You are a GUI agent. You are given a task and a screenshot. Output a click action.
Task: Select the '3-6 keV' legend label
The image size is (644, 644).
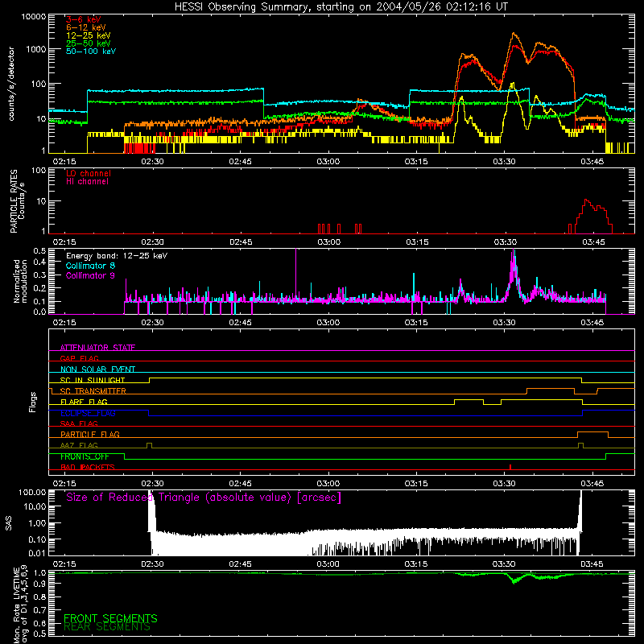tap(84, 19)
